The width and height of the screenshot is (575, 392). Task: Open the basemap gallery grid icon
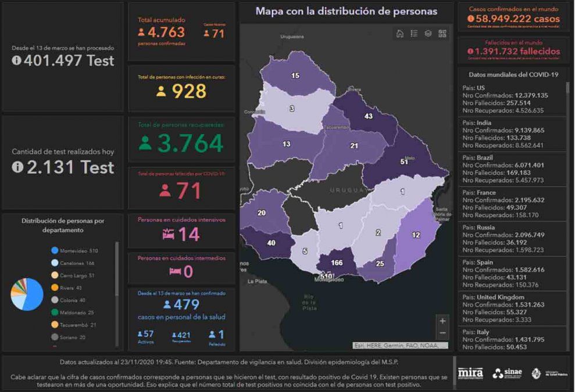pyautogui.click(x=442, y=34)
